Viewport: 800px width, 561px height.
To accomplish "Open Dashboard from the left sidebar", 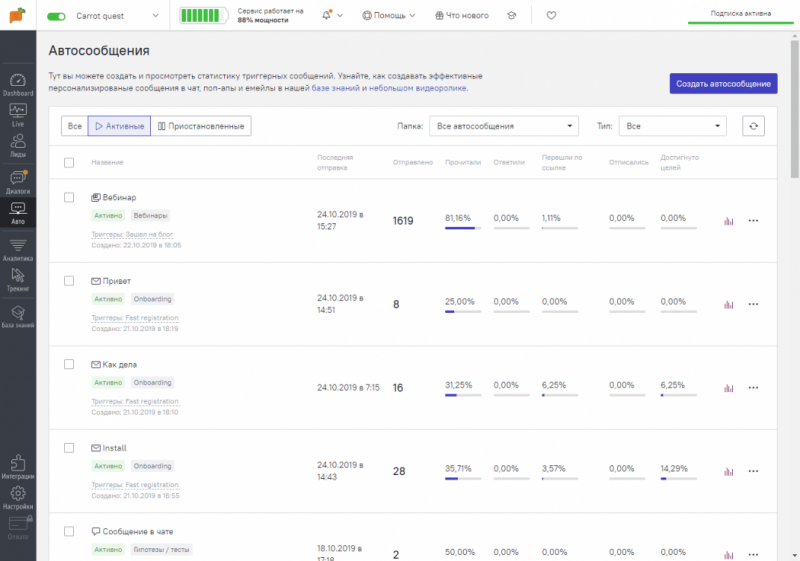I will pos(17,83).
